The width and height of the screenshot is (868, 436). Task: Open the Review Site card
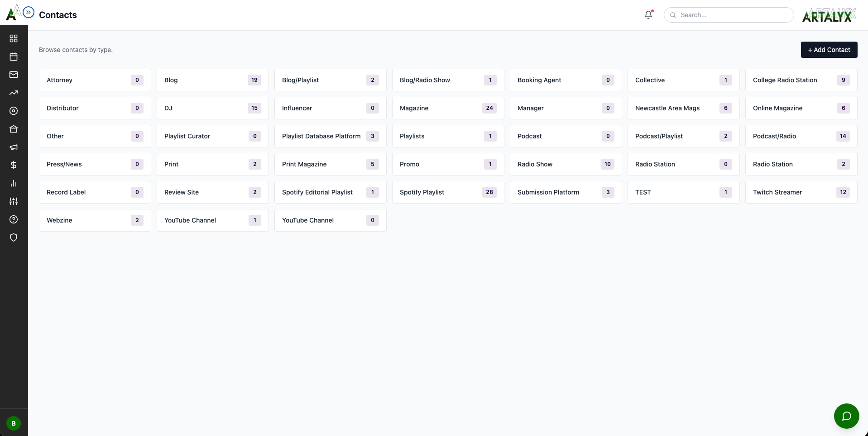tap(213, 192)
